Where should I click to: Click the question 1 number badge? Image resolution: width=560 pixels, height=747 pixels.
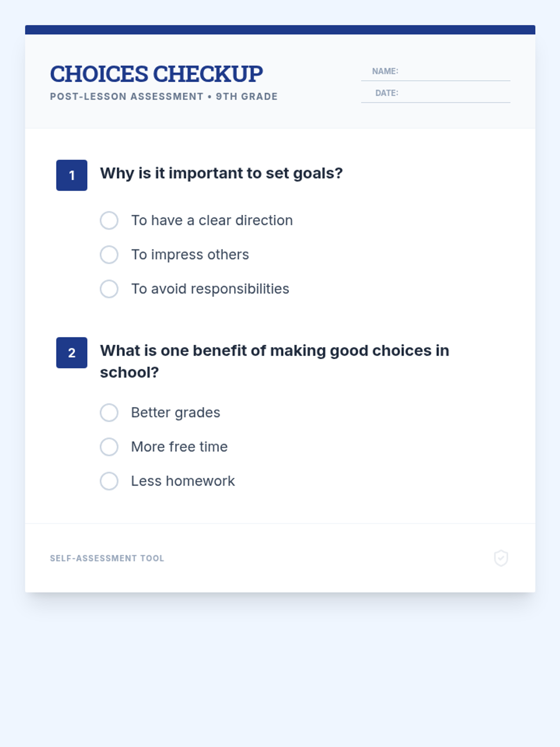pos(72,175)
